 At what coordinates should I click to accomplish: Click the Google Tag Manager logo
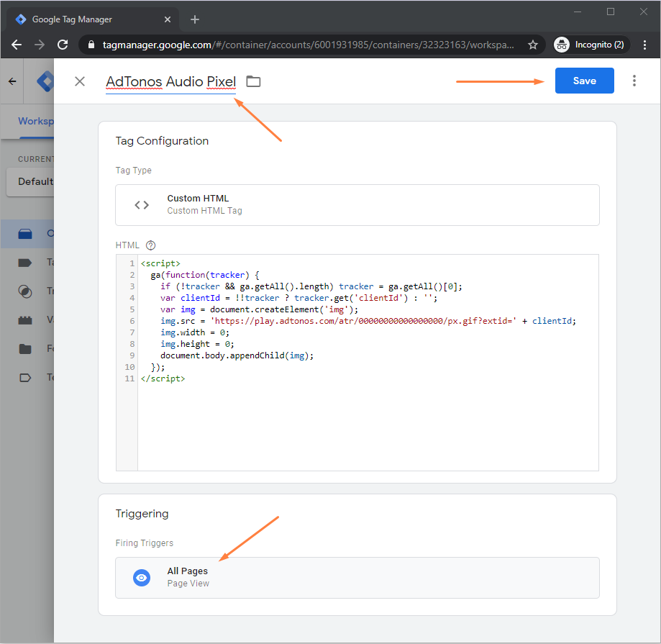45,81
